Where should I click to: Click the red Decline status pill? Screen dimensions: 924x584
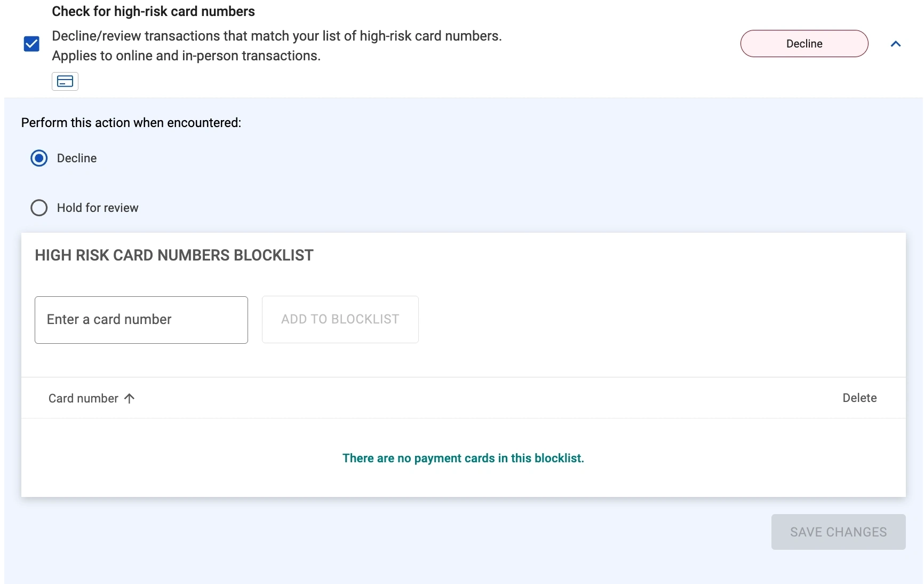click(804, 44)
